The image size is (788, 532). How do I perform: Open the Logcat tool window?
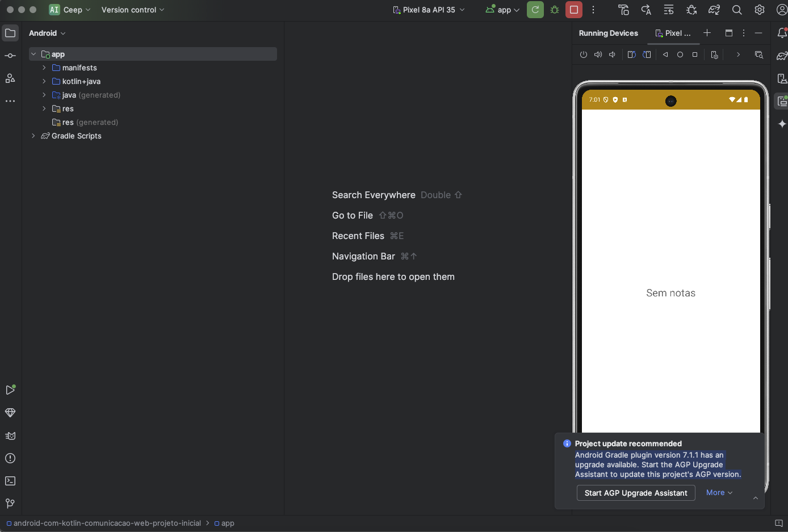[x=10, y=435]
